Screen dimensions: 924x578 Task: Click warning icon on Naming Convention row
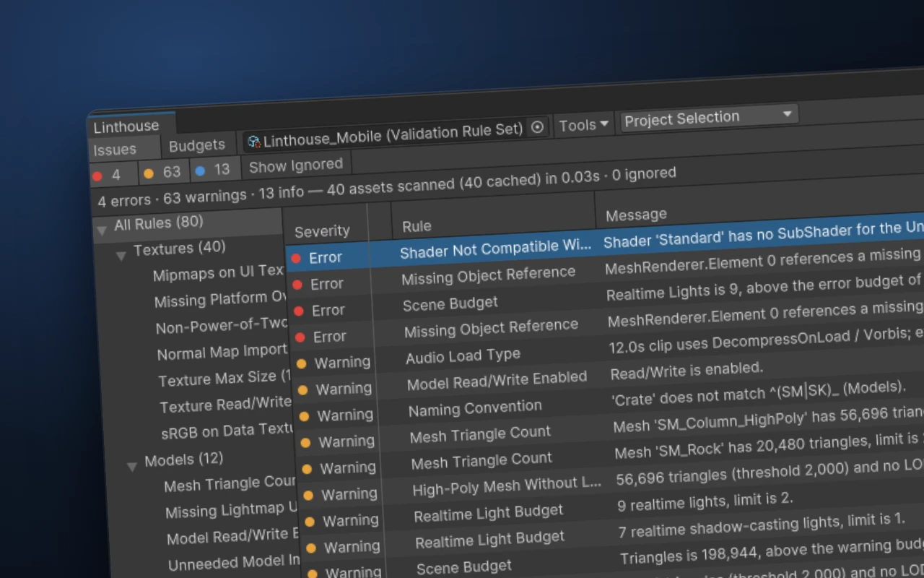(x=304, y=416)
